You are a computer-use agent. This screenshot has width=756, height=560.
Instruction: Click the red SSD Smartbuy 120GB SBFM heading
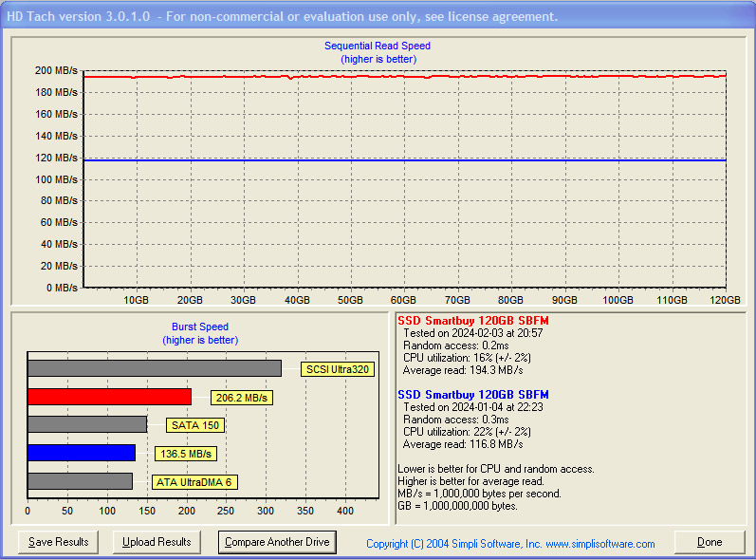click(472, 322)
